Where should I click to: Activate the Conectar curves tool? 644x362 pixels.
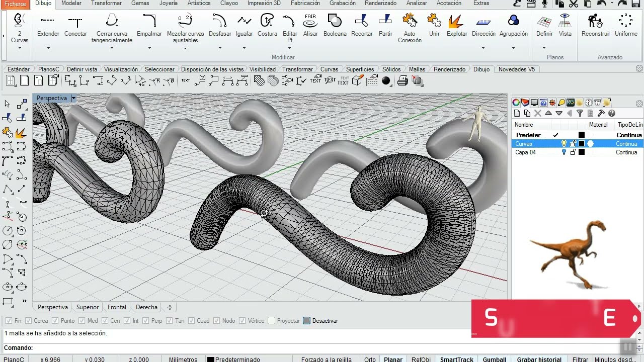click(75, 25)
